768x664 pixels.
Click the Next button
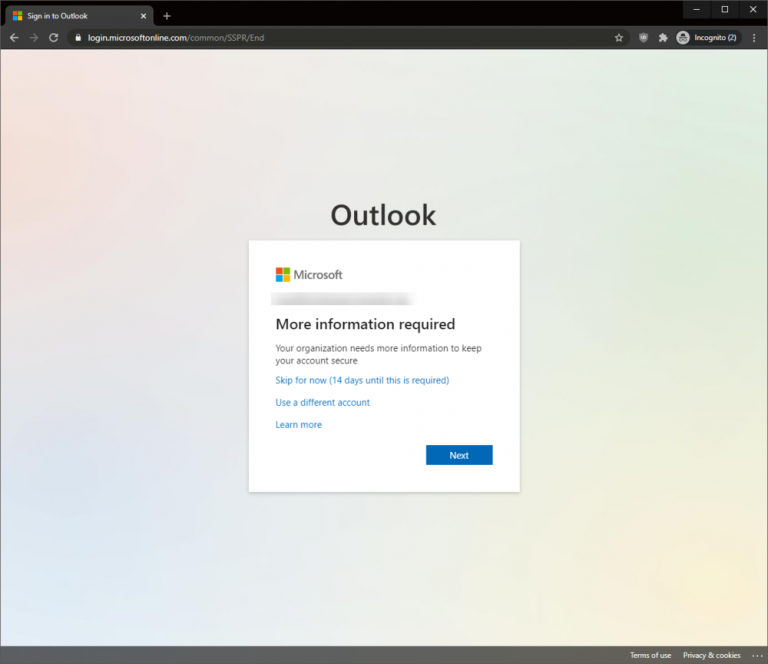tap(459, 455)
